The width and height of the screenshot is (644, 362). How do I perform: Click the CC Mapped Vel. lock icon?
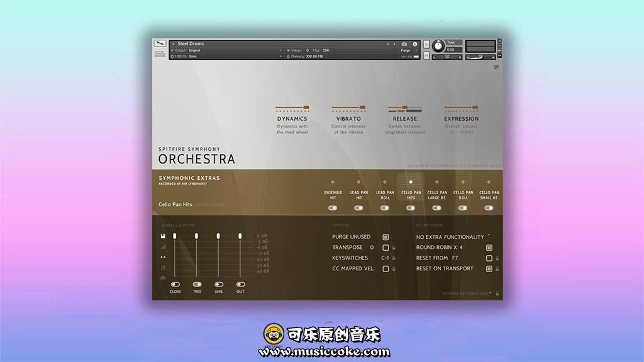coord(394,269)
